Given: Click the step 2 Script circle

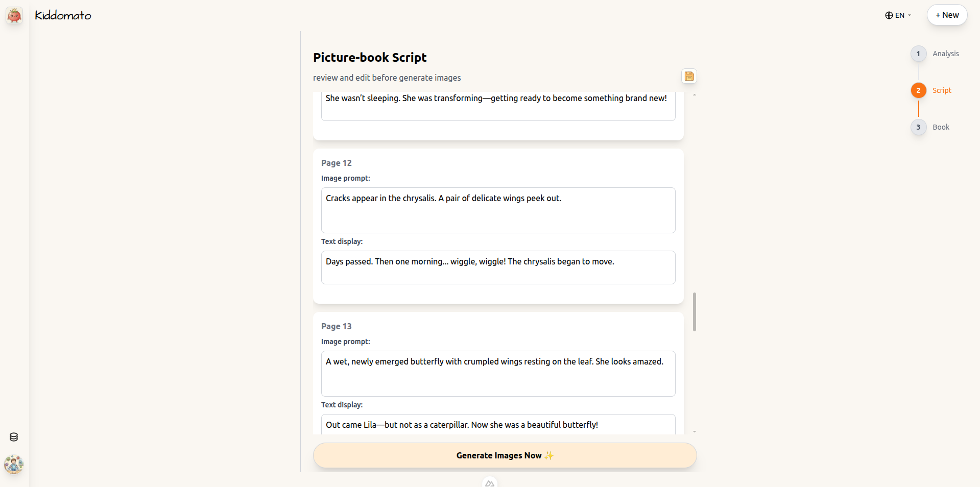Looking at the screenshot, I should click(x=918, y=90).
